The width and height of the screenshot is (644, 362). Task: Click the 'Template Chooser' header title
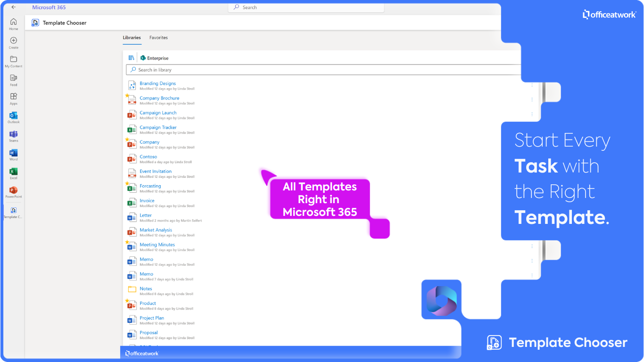click(x=65, y=23)
